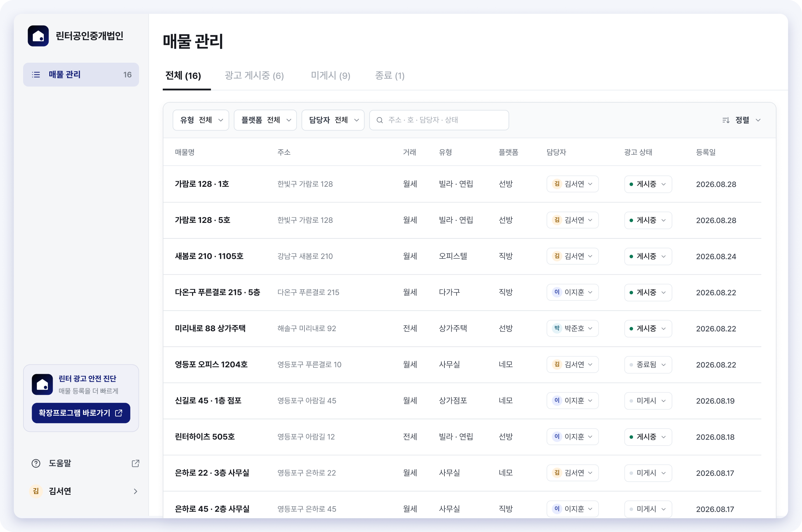Screen dimensions: 802x532
Task: Open 박준호 assignee dropdown in 미리내로 88 row
Action: (x=573, y=328)
